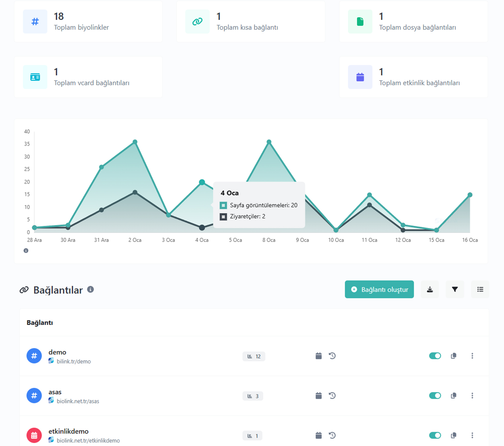Click history clock icon in asas row
Screen dimensions: 504x446
332,395
